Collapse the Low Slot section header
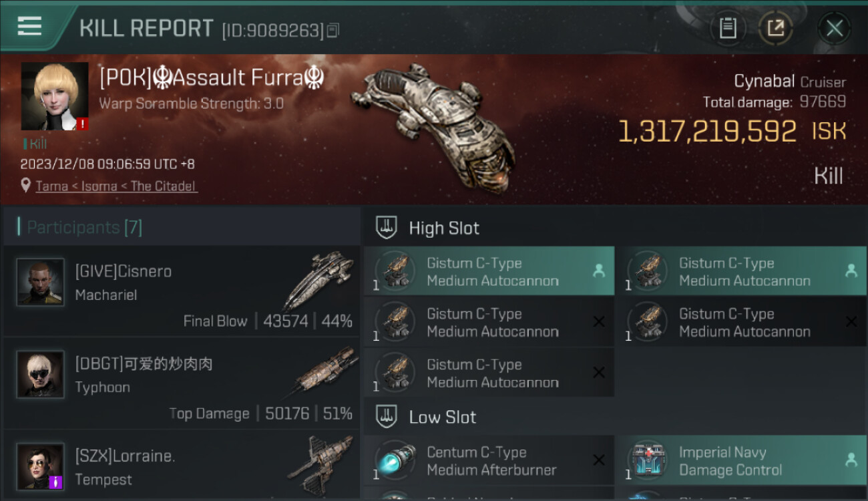The height and width of the screenshot is (501, 868). coord(442,417)
